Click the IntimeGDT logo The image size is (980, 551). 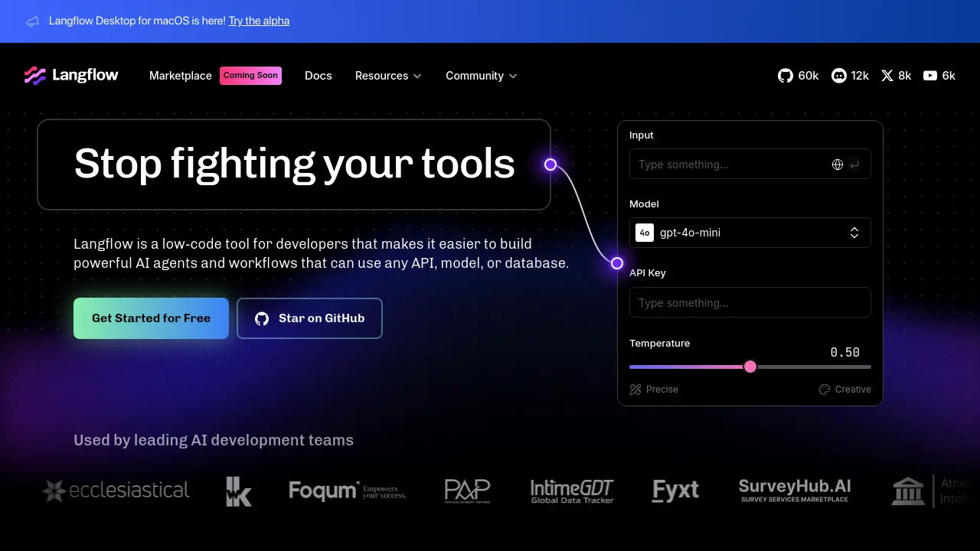[x=572, y=491]
